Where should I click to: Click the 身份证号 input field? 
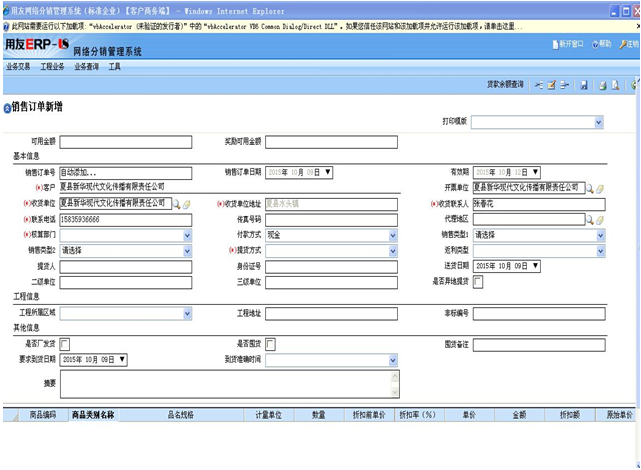click(331, 267)
